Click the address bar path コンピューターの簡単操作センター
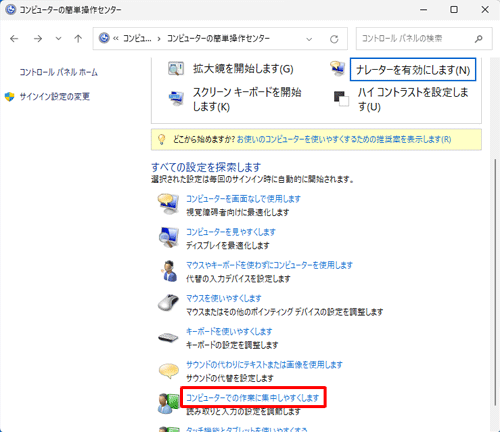The height and width of the screenshot is (432, 500). [x=218, y=39]
